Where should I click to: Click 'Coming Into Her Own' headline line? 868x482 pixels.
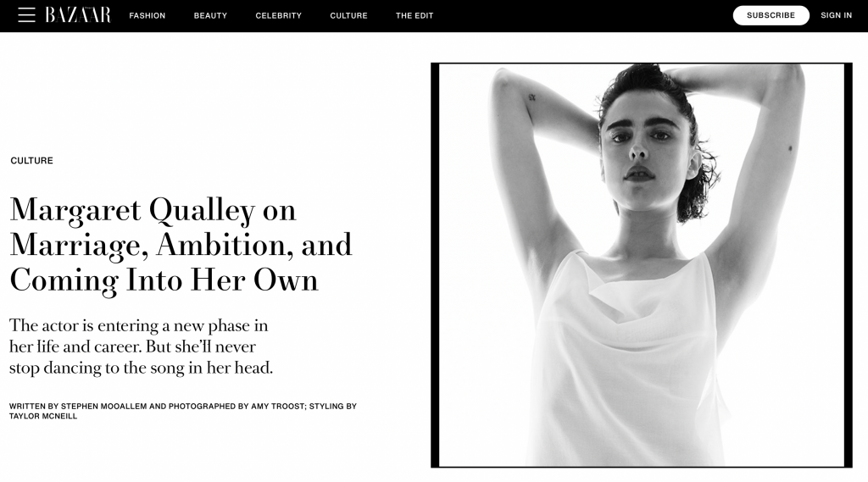point(164,280)
